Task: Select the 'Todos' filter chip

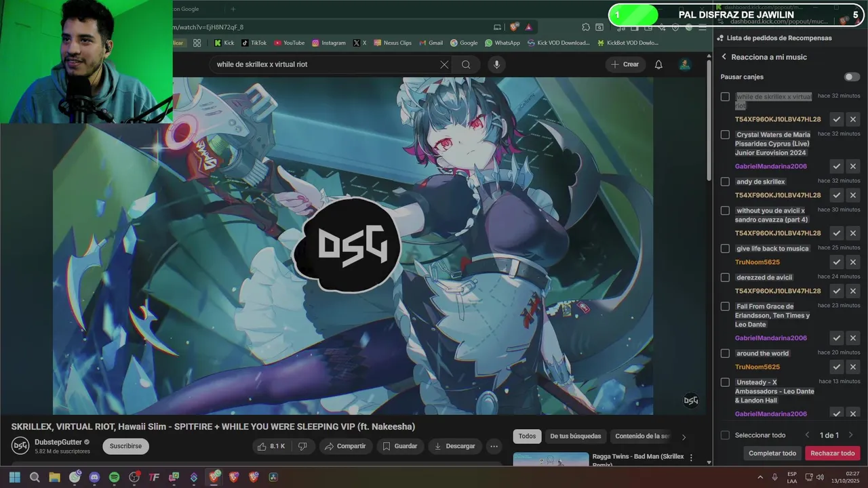Action: [x=527, y=436]
